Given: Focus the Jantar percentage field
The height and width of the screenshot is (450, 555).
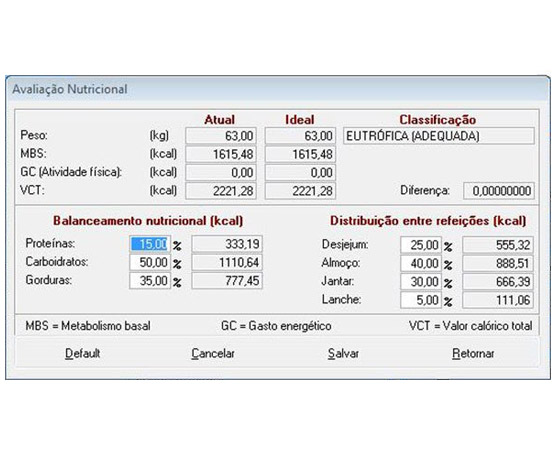Looking at the screenshot, I should [421, 282].
